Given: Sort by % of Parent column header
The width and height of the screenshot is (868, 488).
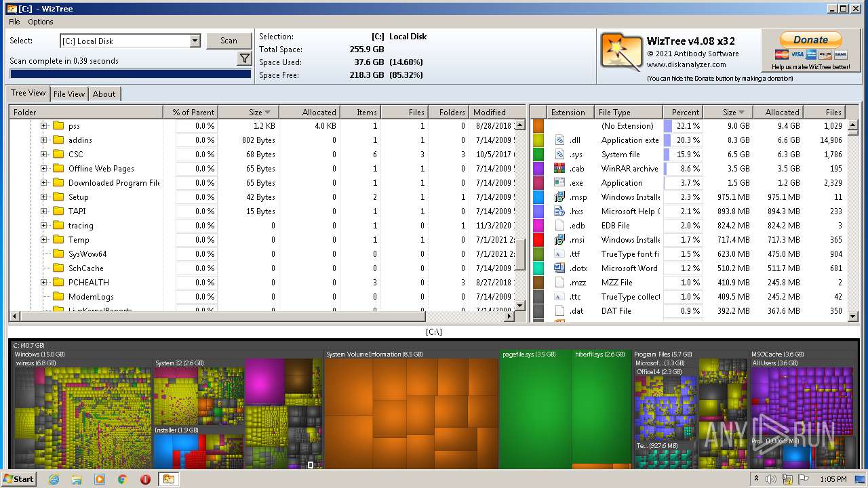Looking at the screenshot, I should click(191, 112).
